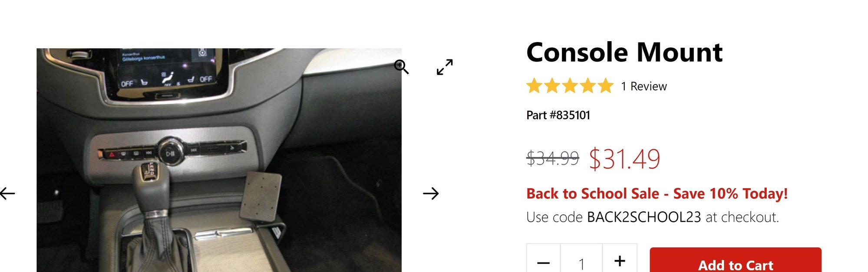The image size is (868, 272).
Task: Click the black mounting plate in product photo
Action: [260, 196]
